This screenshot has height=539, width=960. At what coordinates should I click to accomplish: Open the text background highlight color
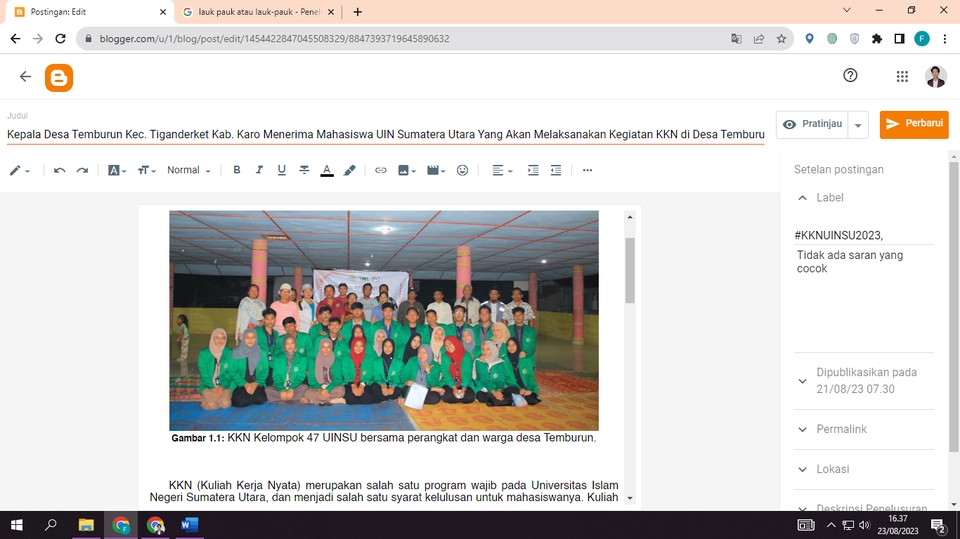click(350, 170)
